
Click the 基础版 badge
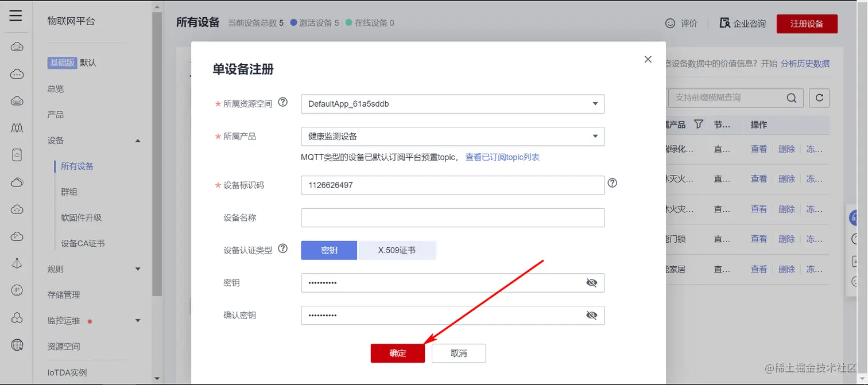click(62, 63)
